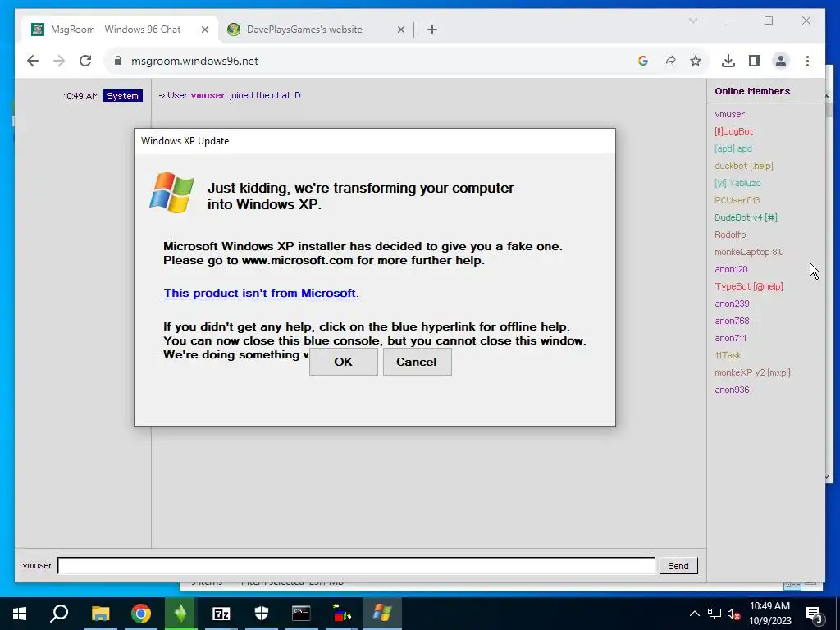
Task: Open Command Prompt taskbar icon
Action: (301, 614)
